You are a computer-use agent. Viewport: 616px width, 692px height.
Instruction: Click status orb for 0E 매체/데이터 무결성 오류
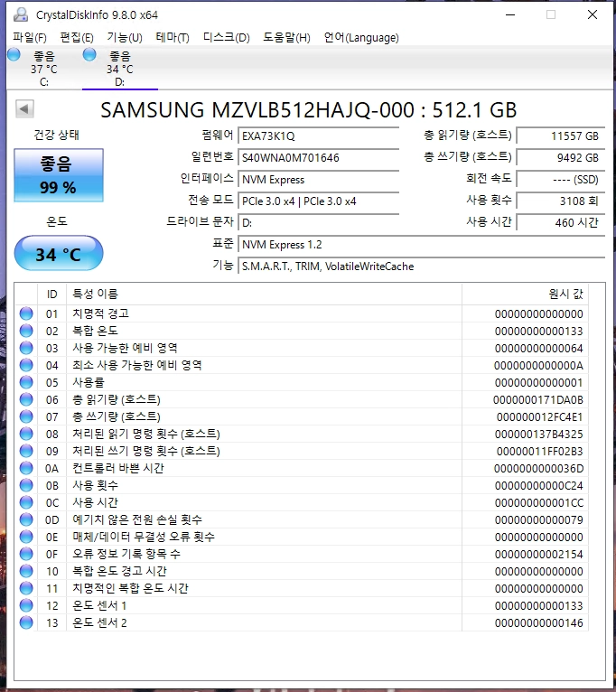point(26,537)
